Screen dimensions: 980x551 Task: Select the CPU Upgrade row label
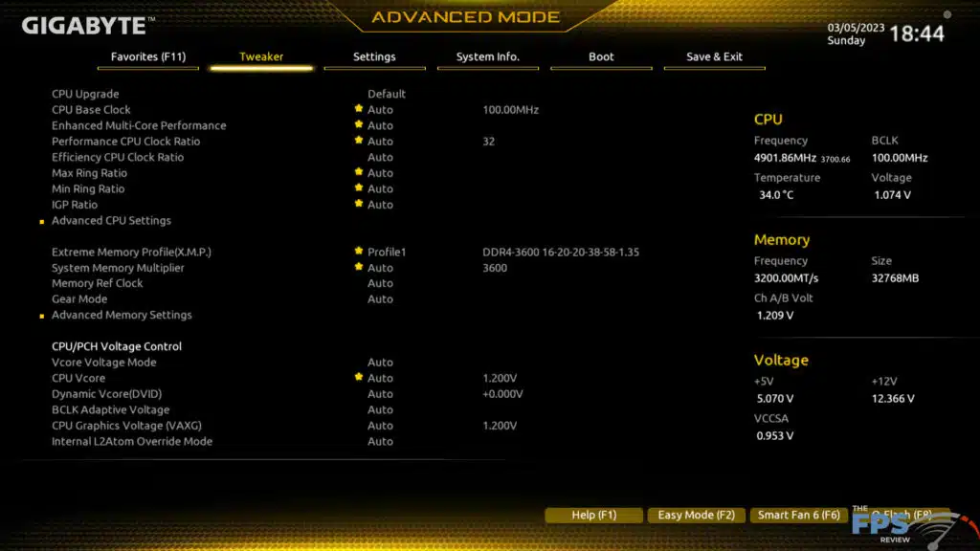pyautogui.click(x=85, y=94)
